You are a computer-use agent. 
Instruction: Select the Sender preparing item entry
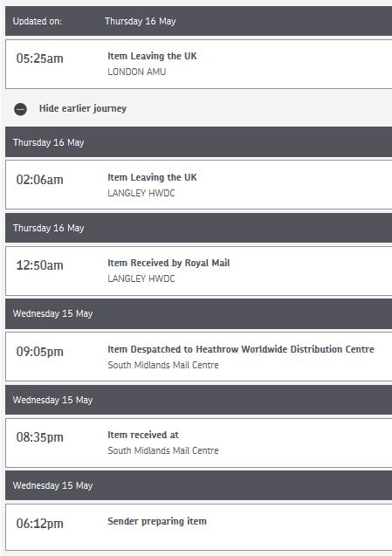click(x=199, y=527)
